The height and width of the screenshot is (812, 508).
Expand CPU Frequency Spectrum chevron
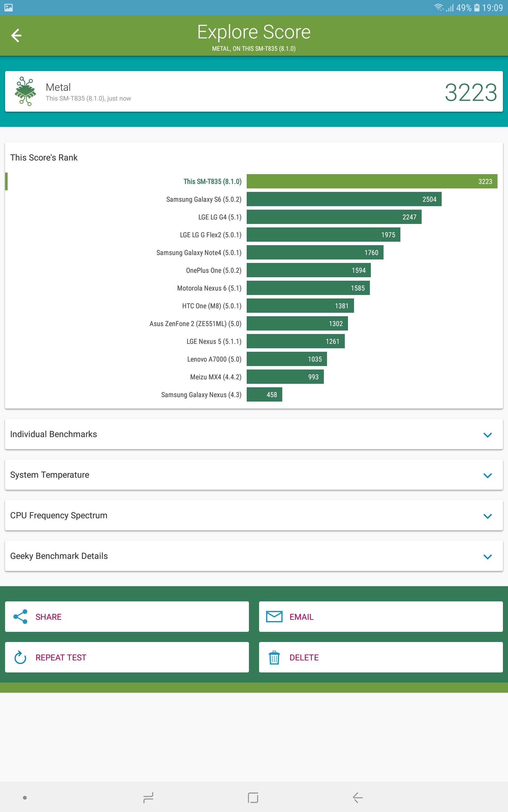tap(487, 516)
